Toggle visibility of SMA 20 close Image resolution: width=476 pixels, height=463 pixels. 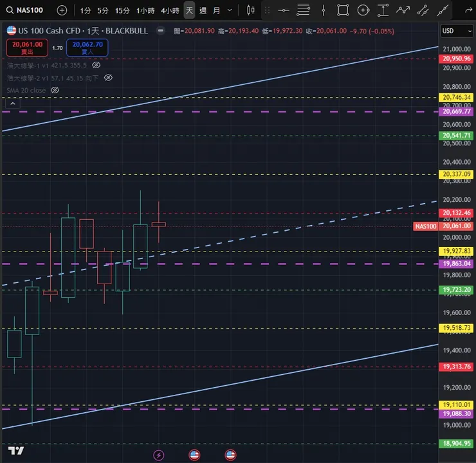pyautogui.click(x=55, y=90)
